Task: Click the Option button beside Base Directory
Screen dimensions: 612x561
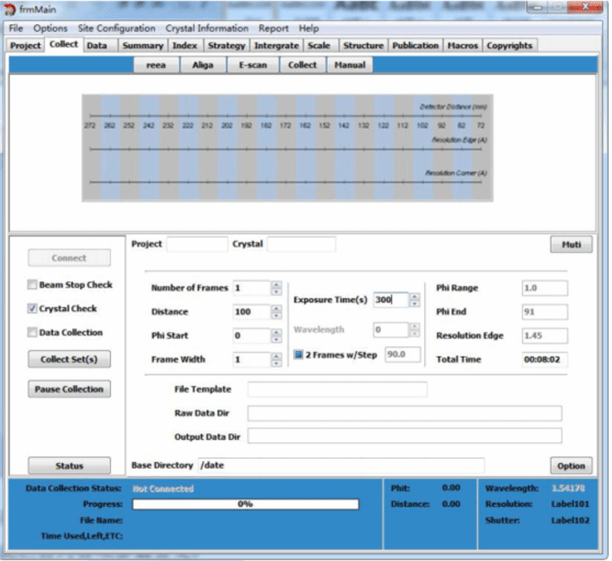Action: pos(570,466)
